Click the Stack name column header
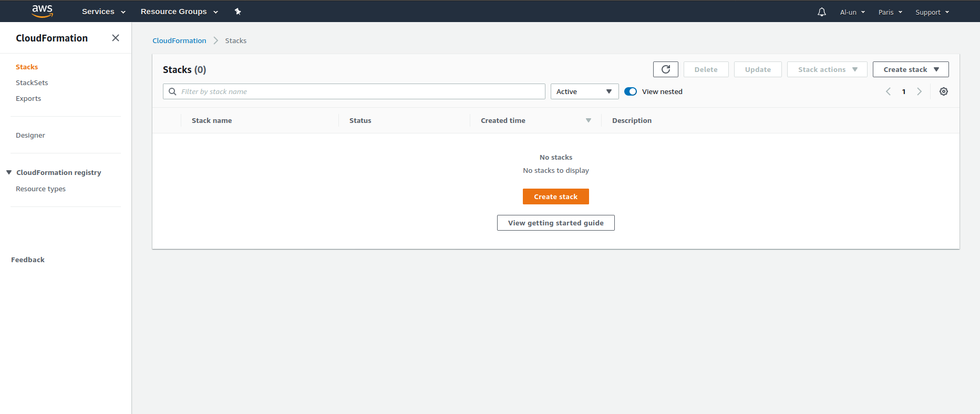 click(212, 120)
